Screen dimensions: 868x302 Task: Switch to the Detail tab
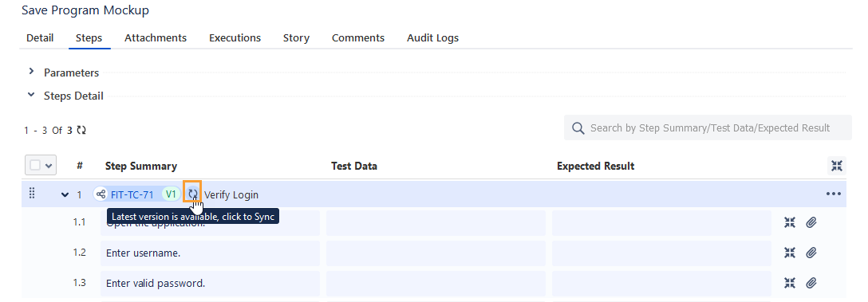click(x=40, y=38)
